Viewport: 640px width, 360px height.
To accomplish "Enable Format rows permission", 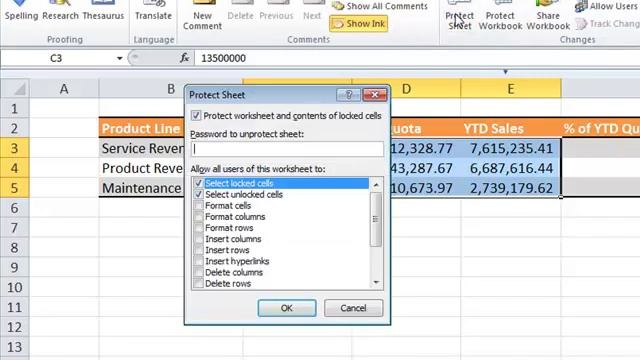I will 198,228.
